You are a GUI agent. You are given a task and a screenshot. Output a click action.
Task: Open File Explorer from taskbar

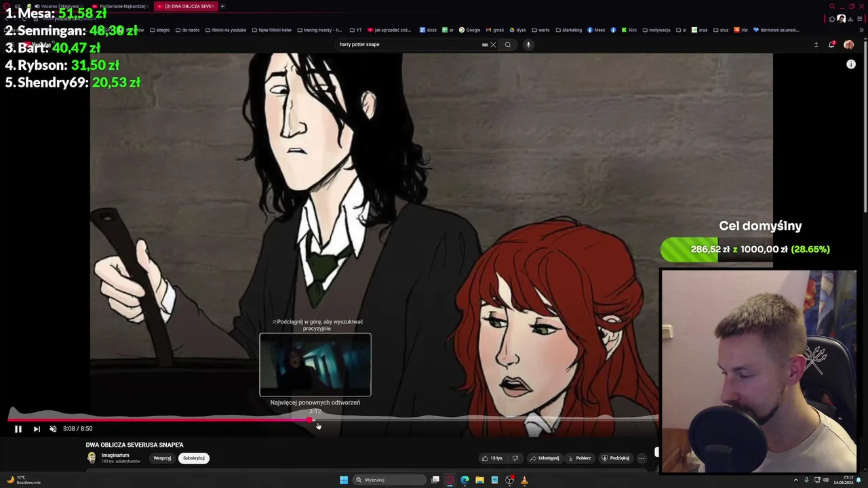point(479,480)
